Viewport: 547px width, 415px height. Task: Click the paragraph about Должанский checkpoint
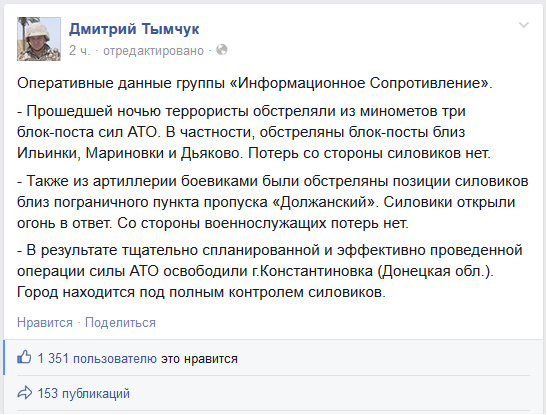(x=273, y=202)
